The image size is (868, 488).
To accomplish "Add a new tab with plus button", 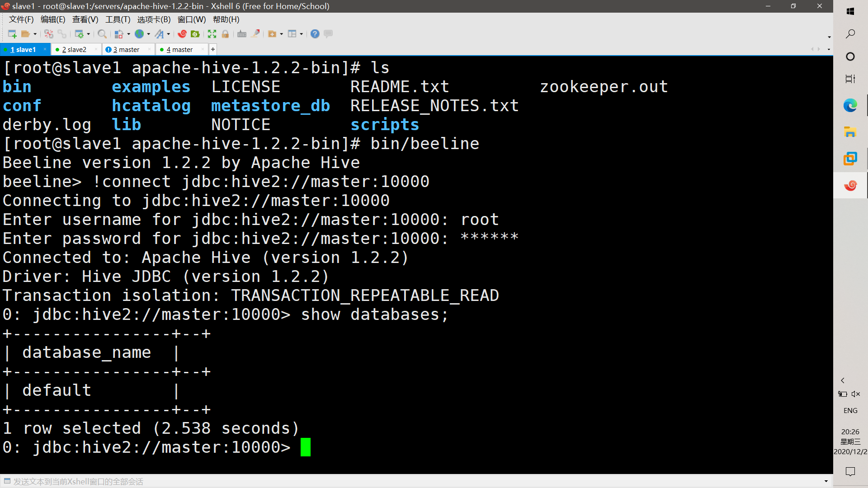I will point(212,49).
